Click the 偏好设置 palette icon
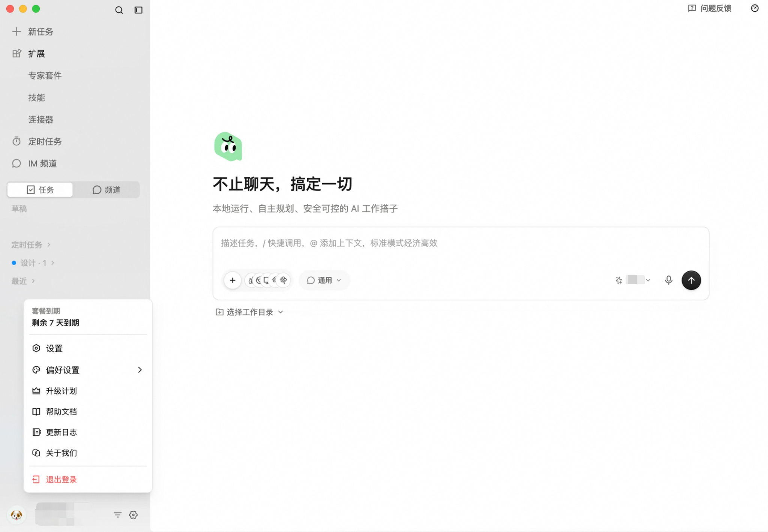This screenshot has height=532, width=768. (36, 370)
